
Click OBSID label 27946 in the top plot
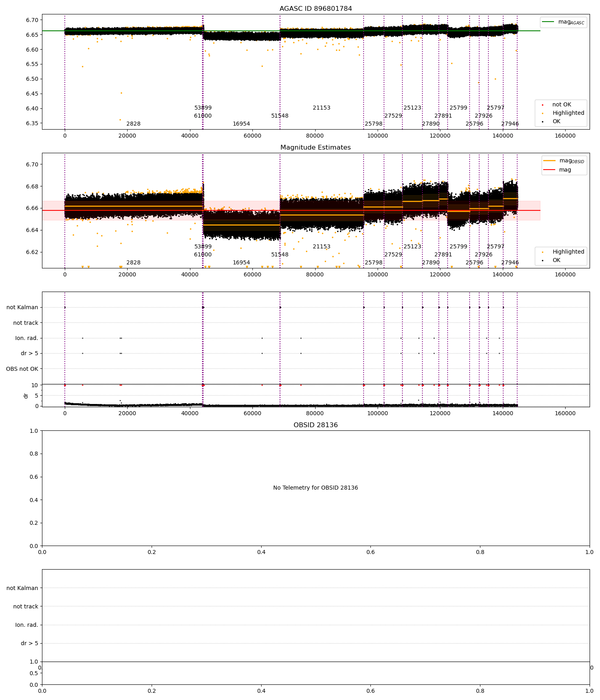pos(510,124)
